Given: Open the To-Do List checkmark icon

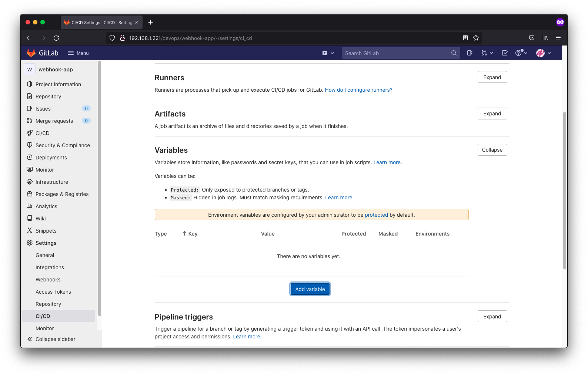Looking at the screenshot, I should [x=504, y=53].
